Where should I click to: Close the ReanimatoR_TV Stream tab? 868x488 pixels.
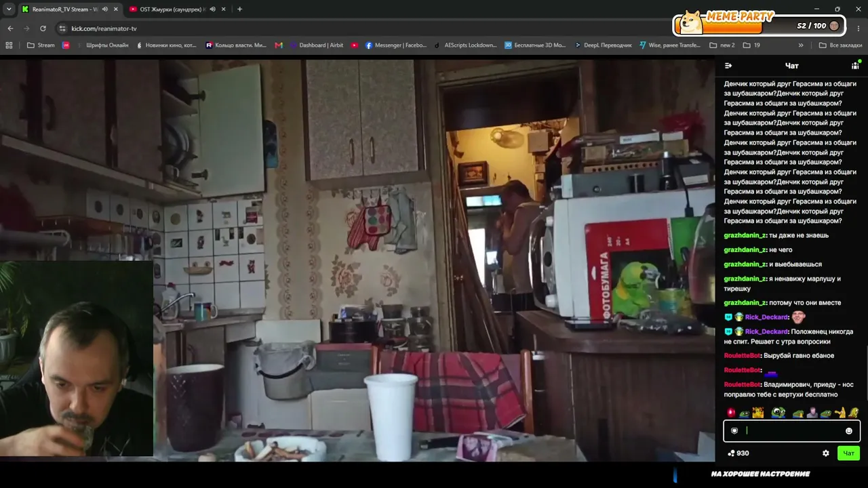pos(115,9)
